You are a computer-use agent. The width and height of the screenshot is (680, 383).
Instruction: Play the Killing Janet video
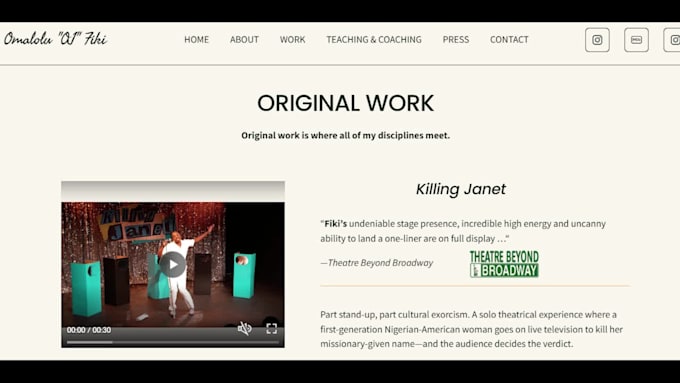coord(173,264)
